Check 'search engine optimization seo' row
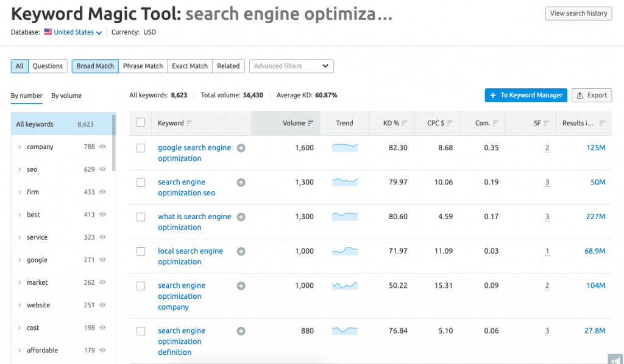 click(141, 183)
